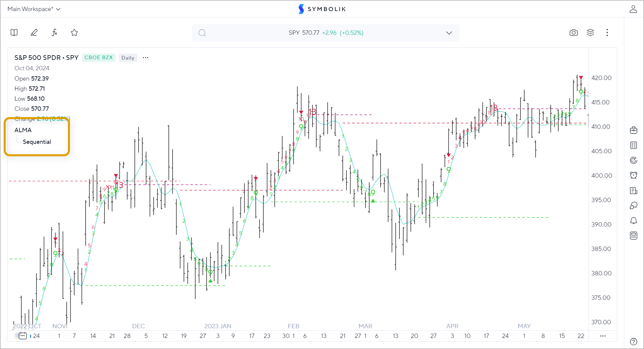Open the user account profile icon

[633, 9]
